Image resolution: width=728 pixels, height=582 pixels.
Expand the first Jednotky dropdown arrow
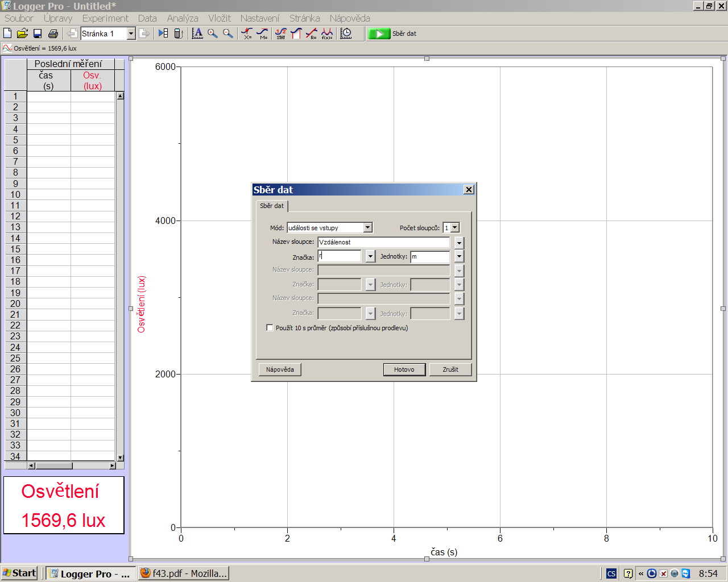click(459, 256)
